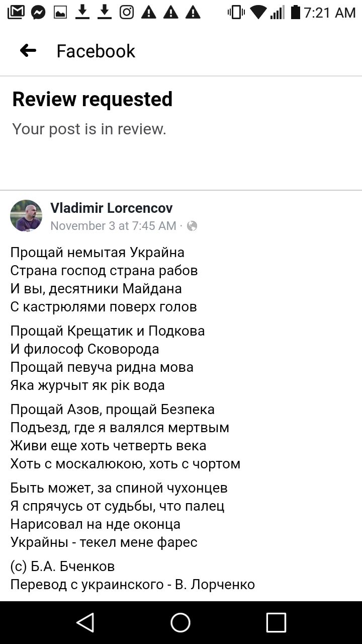The image size is (362, 644).
Task: Tap the Wi-Fi status icon
Action: pyautogui.click(x=258, y=12)
